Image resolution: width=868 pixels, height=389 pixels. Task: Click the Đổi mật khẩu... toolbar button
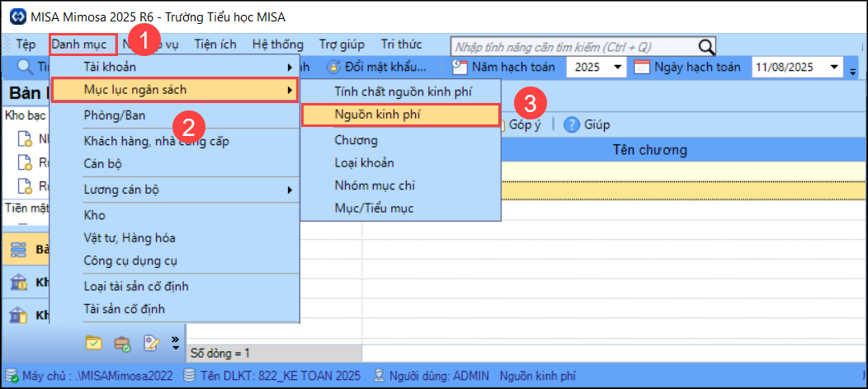click(378, 68)
